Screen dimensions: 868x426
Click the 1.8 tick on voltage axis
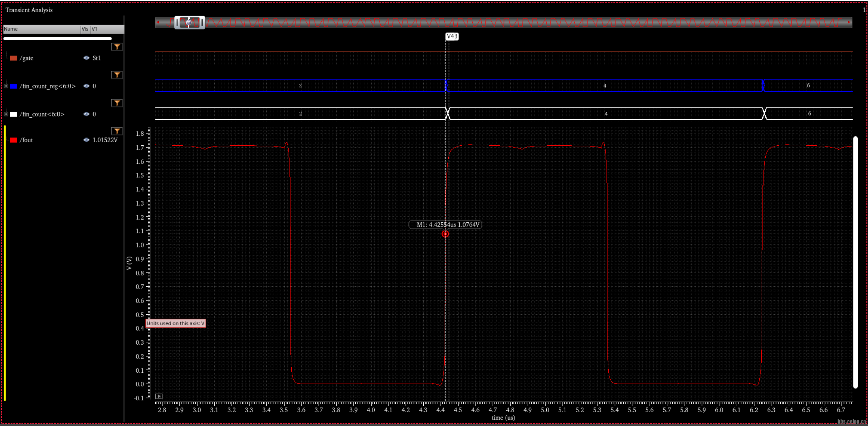[x=140, y=133]
